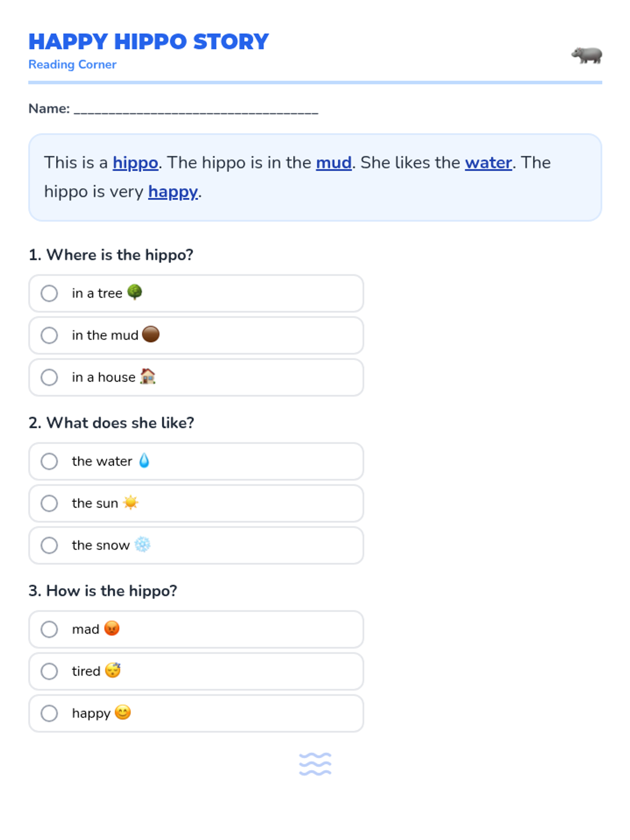
Task: Click the hippo emoji in the header
Action: [586, 55]
